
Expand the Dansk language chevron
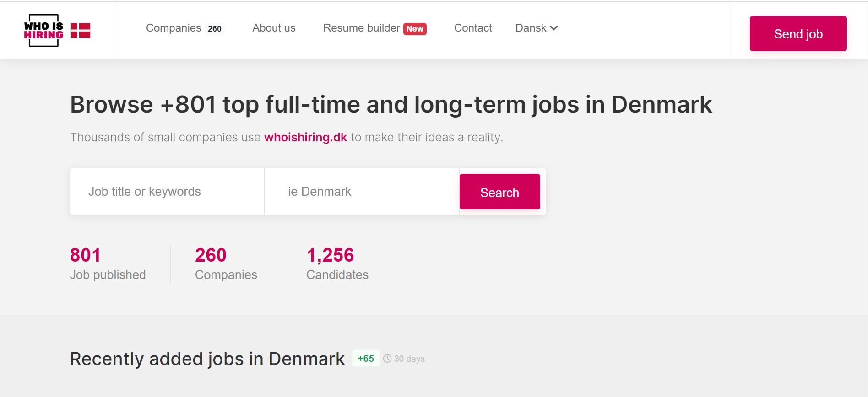554,28
